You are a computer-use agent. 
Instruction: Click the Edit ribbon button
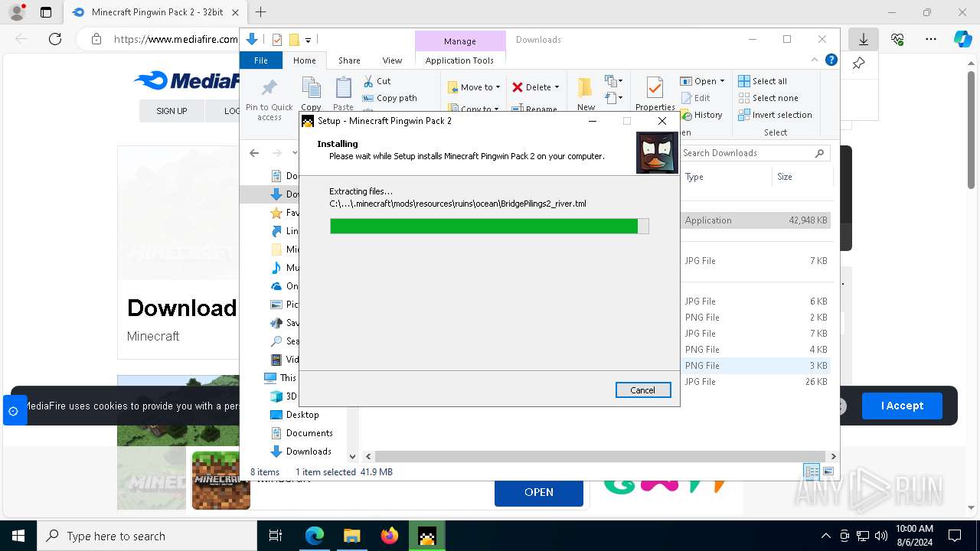[695, 98]
